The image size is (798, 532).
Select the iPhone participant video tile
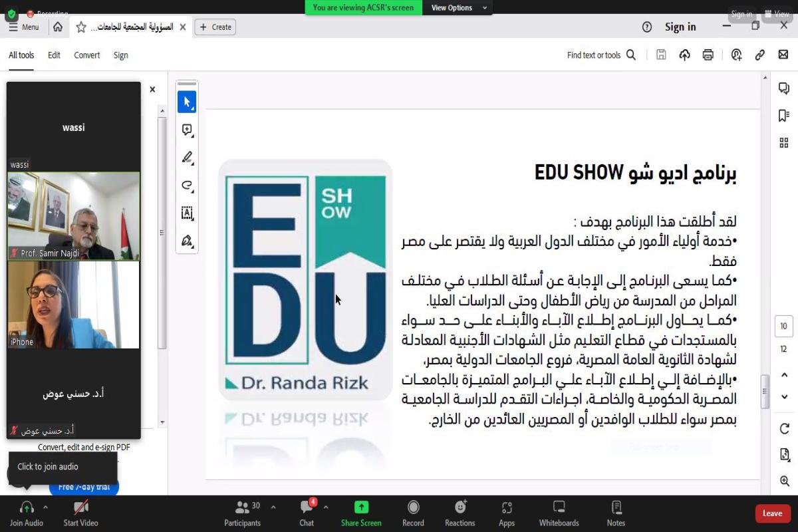74,305
